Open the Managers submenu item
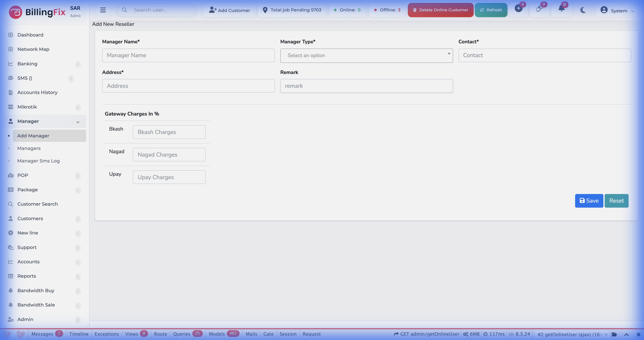 click(29, 148)
